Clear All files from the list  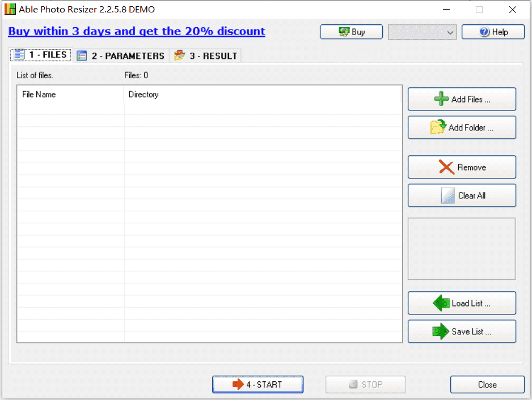point(462,195)
